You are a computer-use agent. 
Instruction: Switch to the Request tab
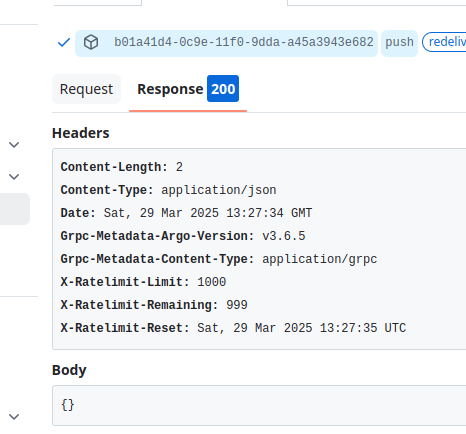(86, 89)
